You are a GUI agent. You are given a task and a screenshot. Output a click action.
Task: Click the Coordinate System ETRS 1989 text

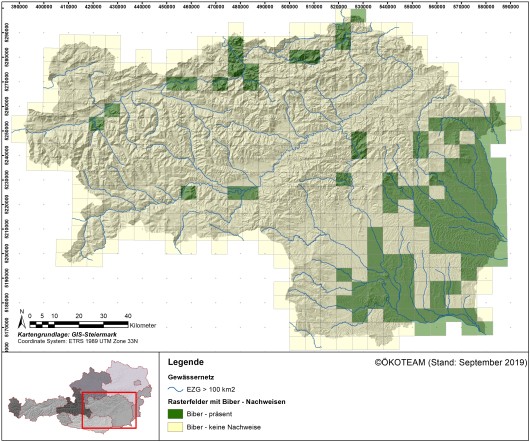point(78,341)
